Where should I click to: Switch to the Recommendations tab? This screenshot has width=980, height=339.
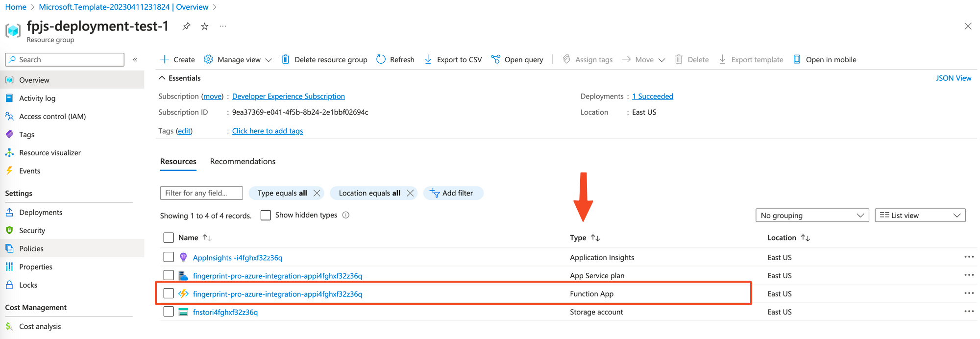pyautogui.click(x=243, y=161)
